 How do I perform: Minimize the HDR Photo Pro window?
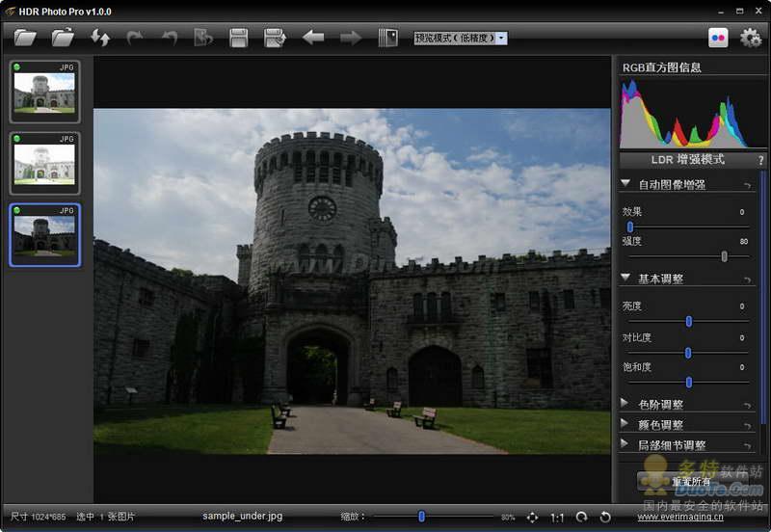(x=721, y=12)
